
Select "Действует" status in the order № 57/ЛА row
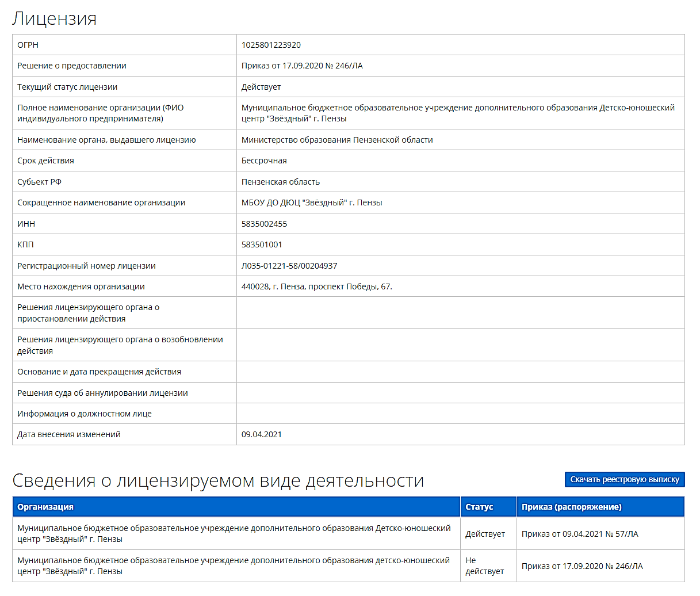[x=485, y=534]
